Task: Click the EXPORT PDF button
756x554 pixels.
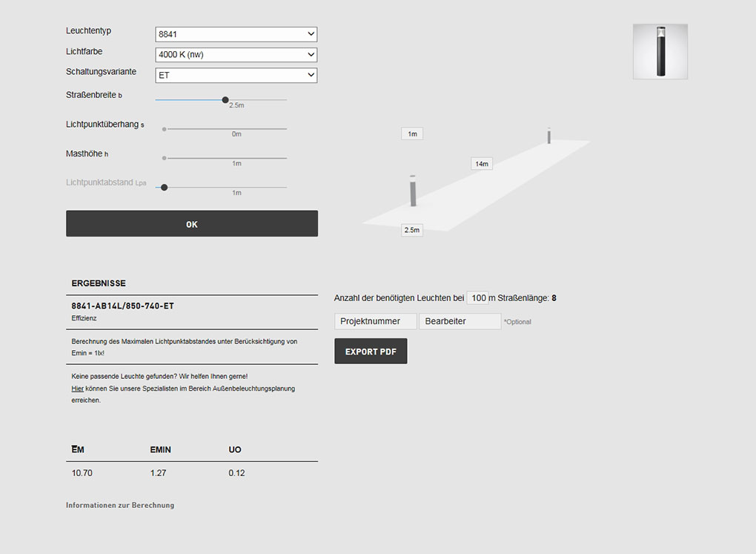Action: (371, 352)
